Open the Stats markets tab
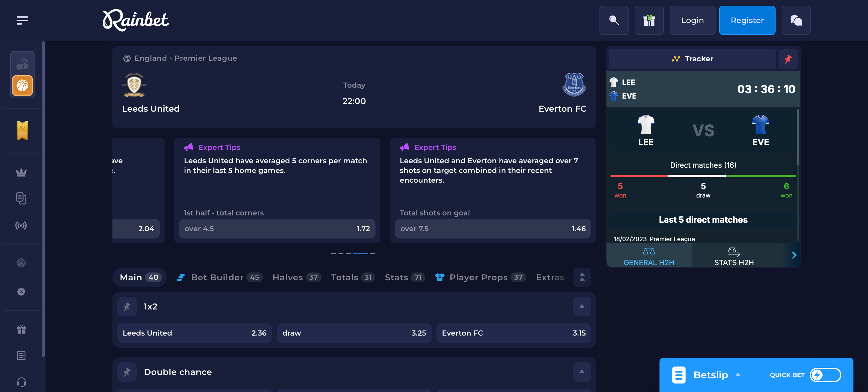The height and width of the screenshot is (392, 868). click(x=405, y=277)
